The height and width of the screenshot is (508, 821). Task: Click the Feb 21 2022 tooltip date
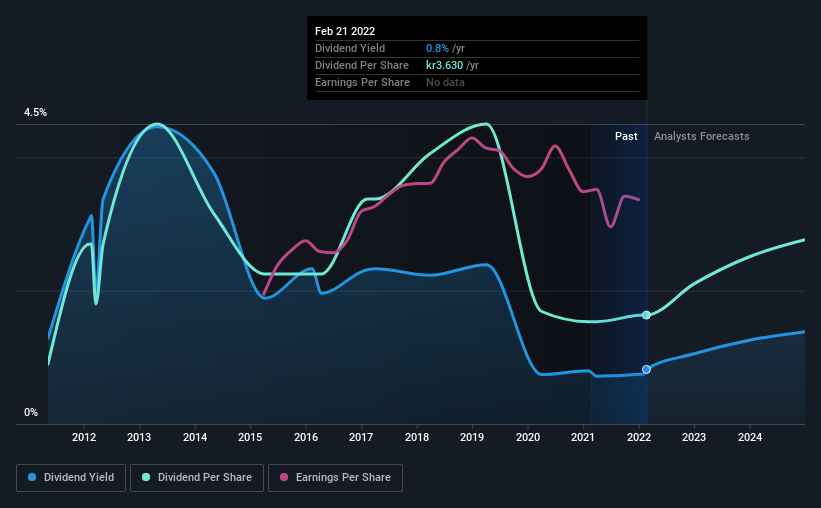click(345, 31)
